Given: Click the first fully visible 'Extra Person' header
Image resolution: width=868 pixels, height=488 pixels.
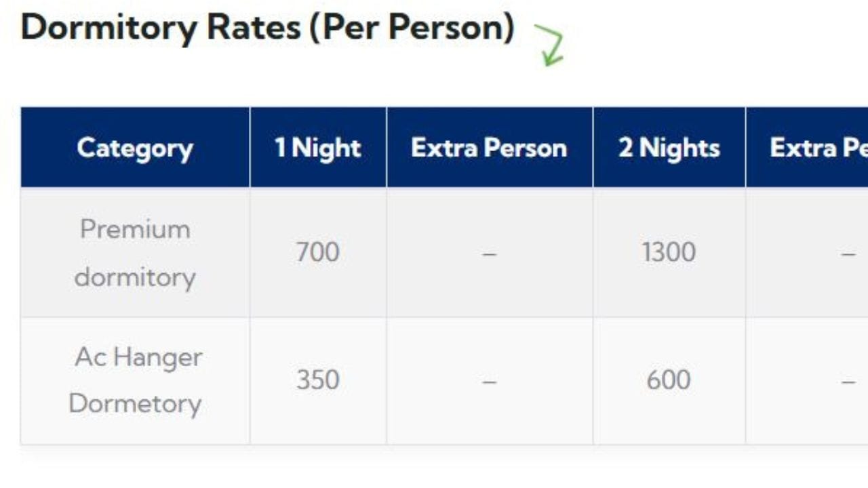Looking at the screenshot, I should coord(489,148).
